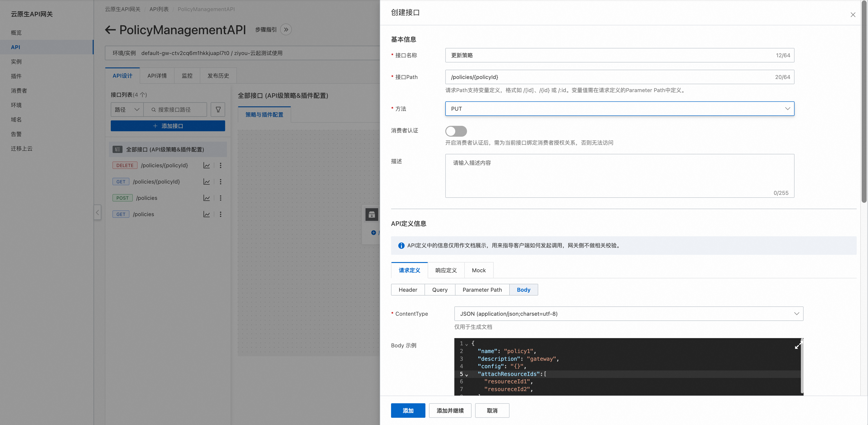Open more options for POST /policies
Screen dimensions: 868x425
[220, 198]
